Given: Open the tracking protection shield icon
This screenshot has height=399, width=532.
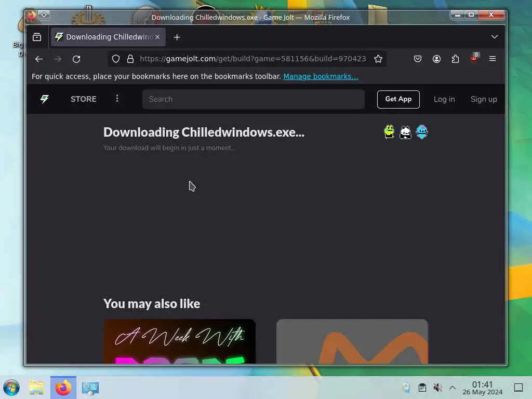Looking at the screenshot, I should click(116, 59).
